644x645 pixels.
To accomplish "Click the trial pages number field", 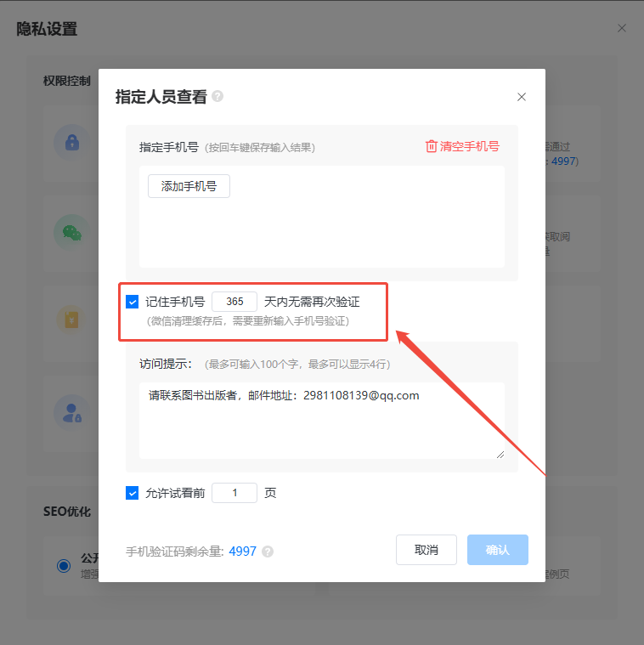I will tap(234, 492).
